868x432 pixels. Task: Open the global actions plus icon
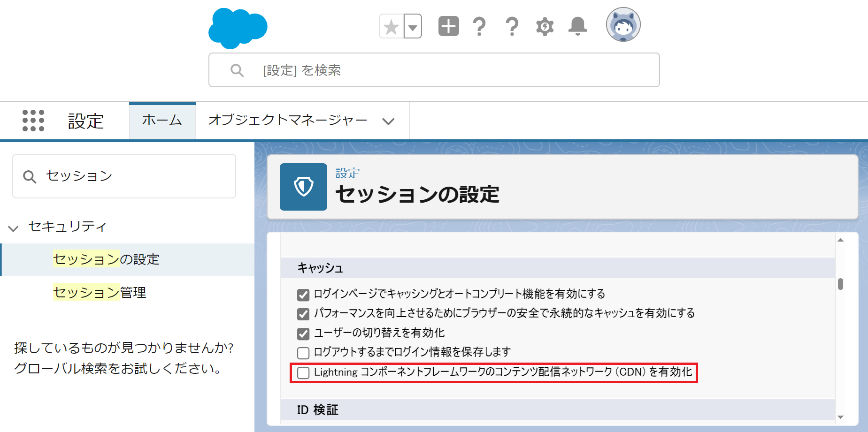(448, 26)
